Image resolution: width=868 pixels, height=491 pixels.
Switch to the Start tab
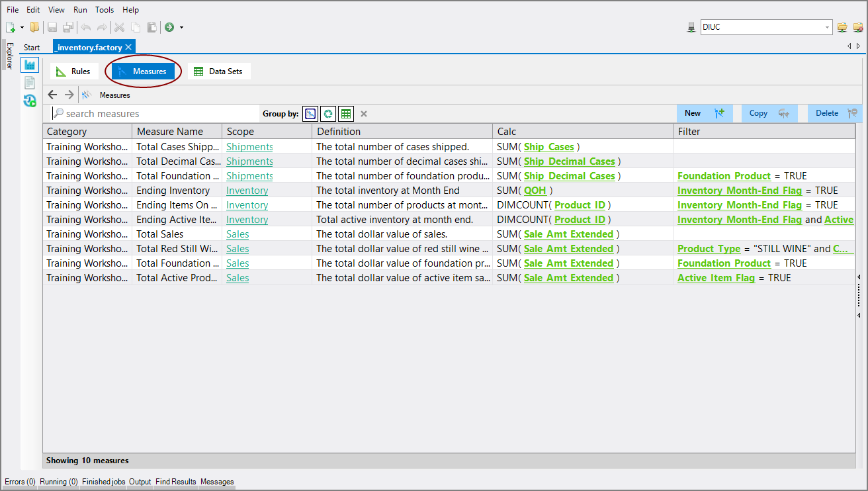tap(32, 47)
